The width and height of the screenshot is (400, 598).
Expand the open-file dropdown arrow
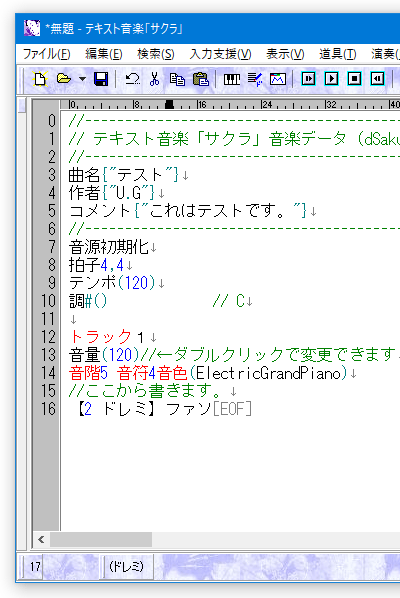tap(82, 79)
